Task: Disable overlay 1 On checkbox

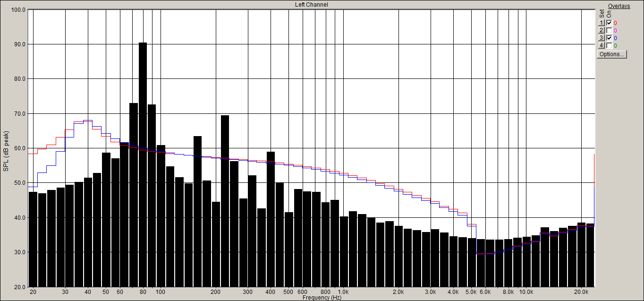Action: (609, 23)
